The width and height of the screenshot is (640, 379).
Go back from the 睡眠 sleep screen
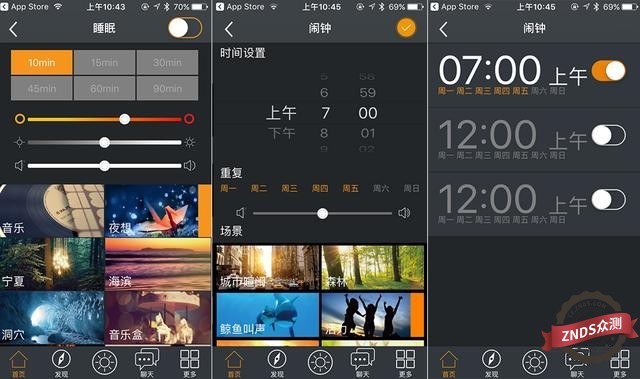point(13,29)
